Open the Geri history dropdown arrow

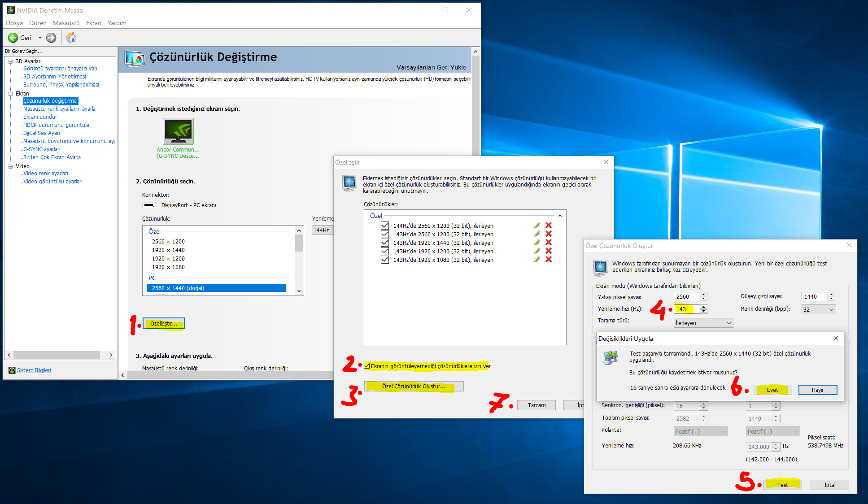pos(40,38)
